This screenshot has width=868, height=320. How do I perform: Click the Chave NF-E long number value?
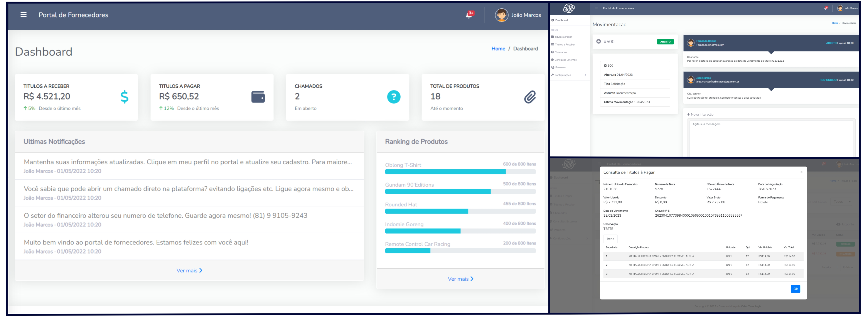click(698, 216)
